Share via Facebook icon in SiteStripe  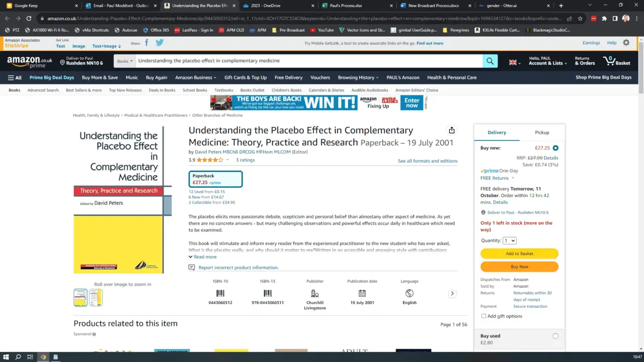tap(147, 43)
